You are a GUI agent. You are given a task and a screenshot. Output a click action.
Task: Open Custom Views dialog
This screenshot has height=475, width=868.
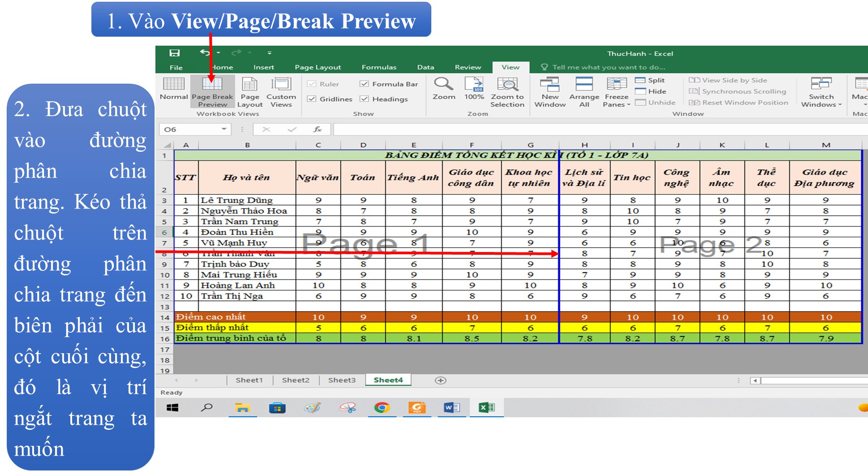[x=281, y=92]
